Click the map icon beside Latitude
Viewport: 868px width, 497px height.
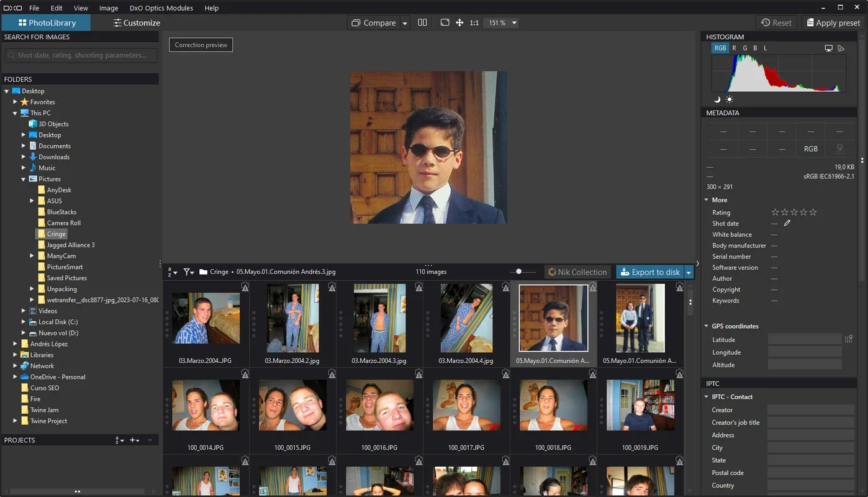tap(848, 339)
